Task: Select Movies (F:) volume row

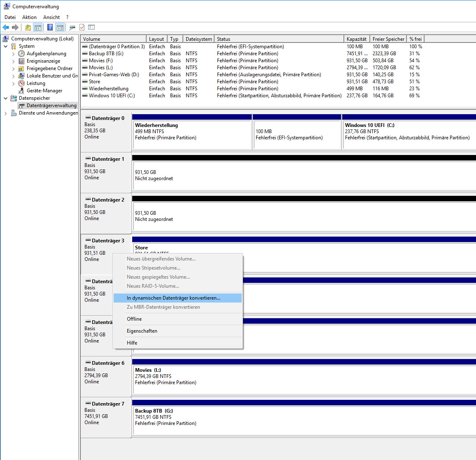Action: (252, 61)
